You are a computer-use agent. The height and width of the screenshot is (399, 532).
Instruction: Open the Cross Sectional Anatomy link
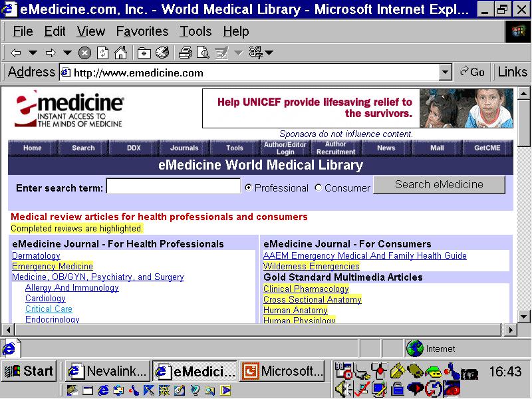click(313, 299)
